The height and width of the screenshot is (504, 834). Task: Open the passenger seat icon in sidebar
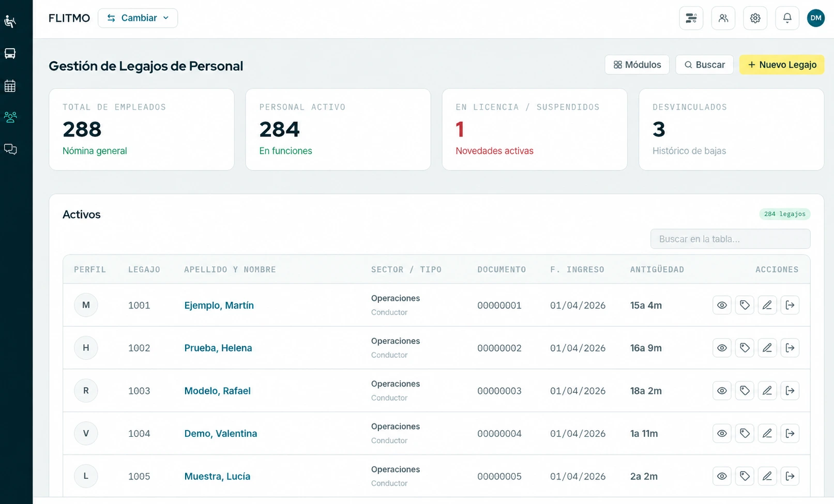pyautogui.click(x=10, y=21)
